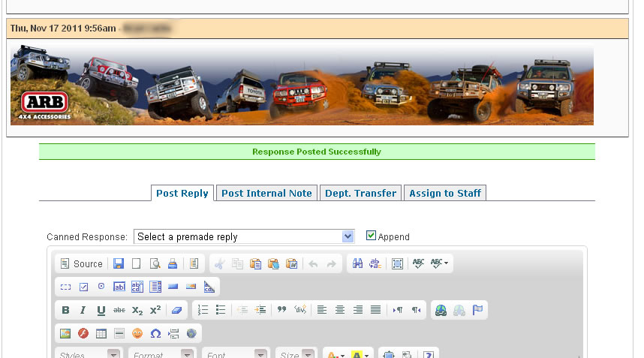This screenshot has height=358, width=644.
Task: Set text direction left to right
Action: coord(397,310)
